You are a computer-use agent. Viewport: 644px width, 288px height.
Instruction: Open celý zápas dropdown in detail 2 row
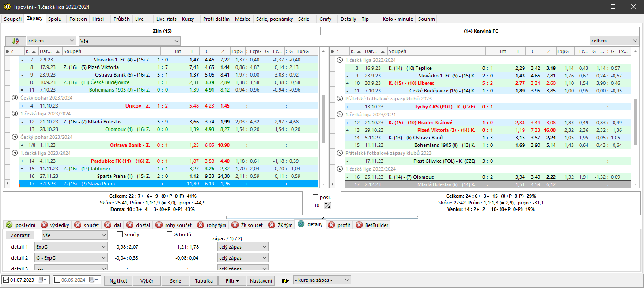(242, 258)
